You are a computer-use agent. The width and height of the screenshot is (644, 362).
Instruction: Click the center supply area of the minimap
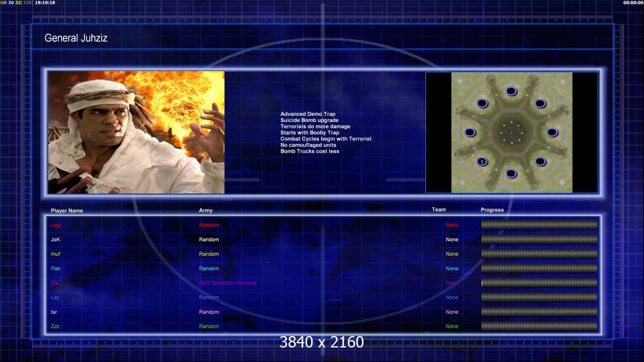pos(511,132)
